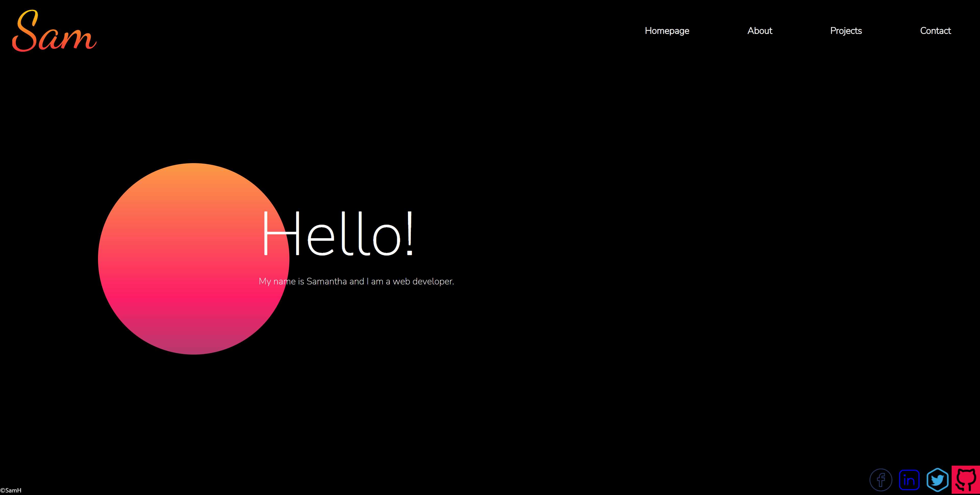Click the Sam script logo

coord(54,31)
